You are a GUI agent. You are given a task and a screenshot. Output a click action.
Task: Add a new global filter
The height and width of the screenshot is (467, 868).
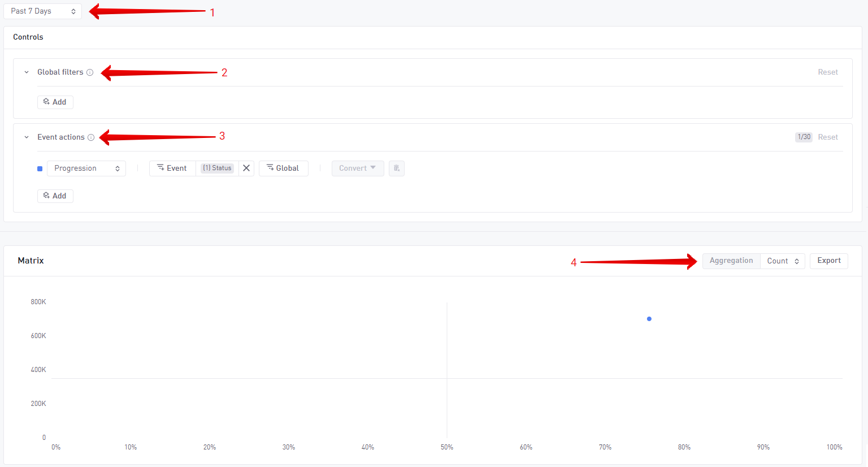coord(55,102)
